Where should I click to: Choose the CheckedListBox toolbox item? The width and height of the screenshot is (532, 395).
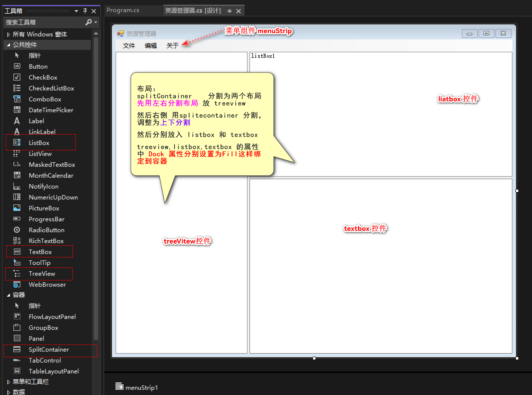[51, 88]
